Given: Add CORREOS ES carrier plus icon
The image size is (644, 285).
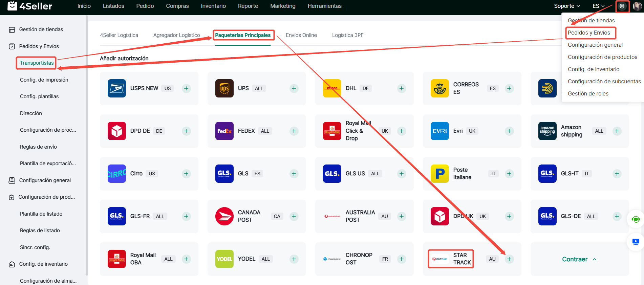Looking at the screenshot, I should tap(509, 88).
